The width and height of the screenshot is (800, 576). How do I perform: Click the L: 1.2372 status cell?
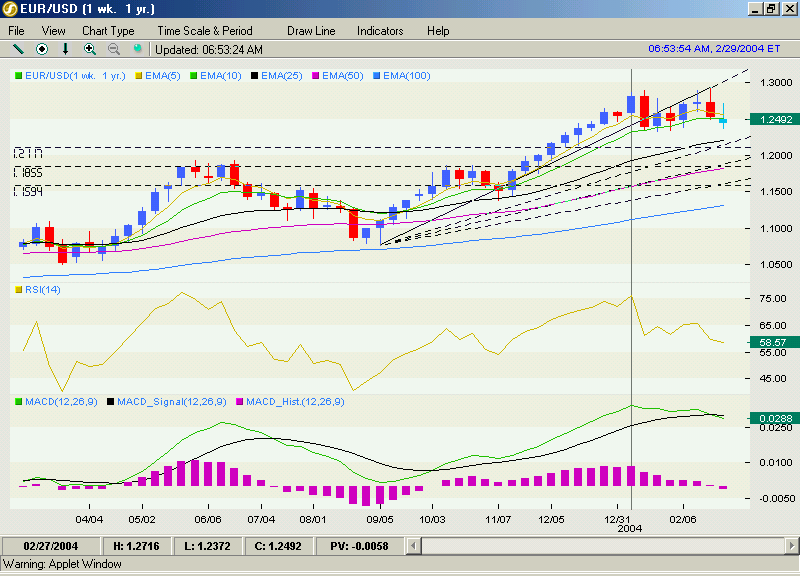207,546
